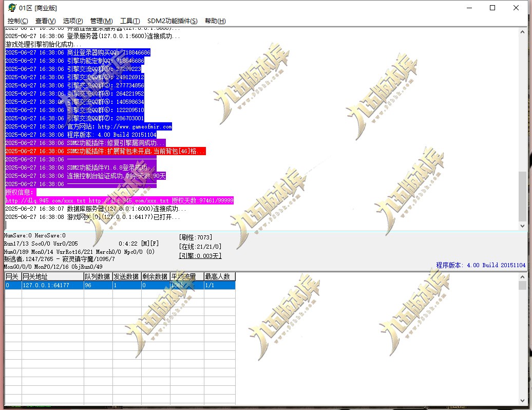This screenshot has width=532, height=410.
Task: Click the Hum0/189 Mon0/14 status line
Action: coord(80,252)
